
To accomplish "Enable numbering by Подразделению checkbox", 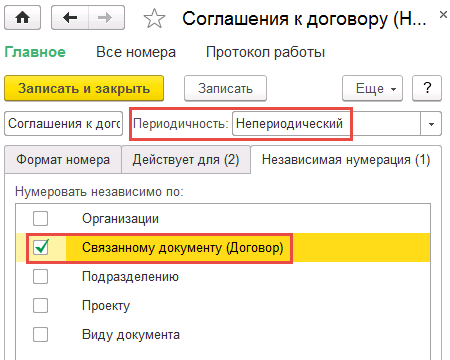I will (x=40, y=277).
